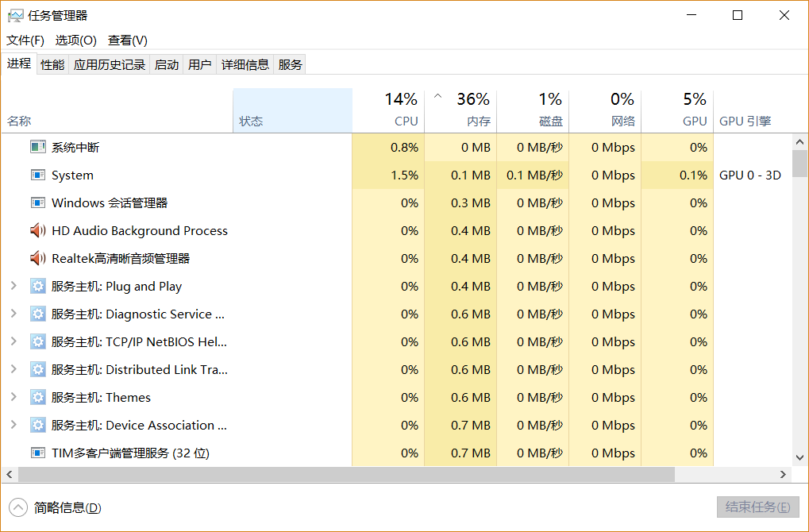Click the 简略信息(D) link

(x=67, y=507)
